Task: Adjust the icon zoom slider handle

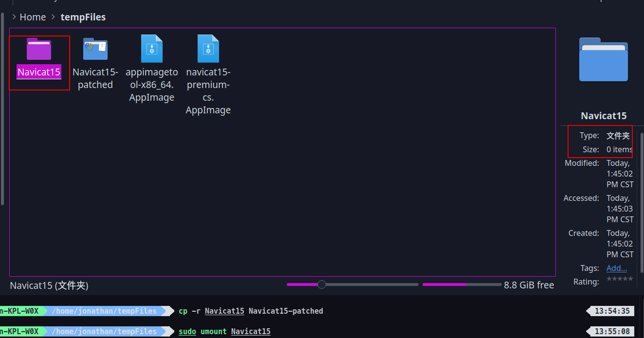Action: click(321, 284)
